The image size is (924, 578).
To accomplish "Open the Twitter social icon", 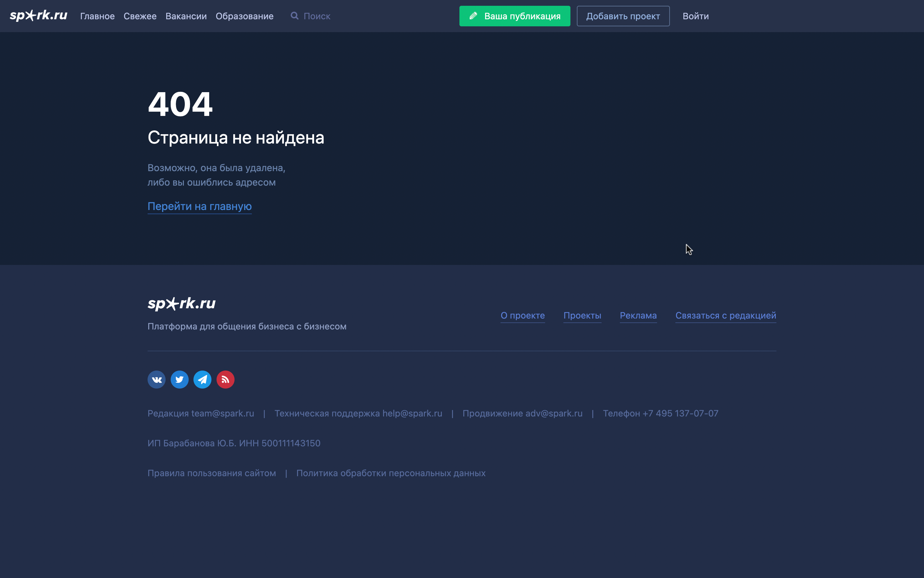I will pyautogui.click(x=179, y=380).
